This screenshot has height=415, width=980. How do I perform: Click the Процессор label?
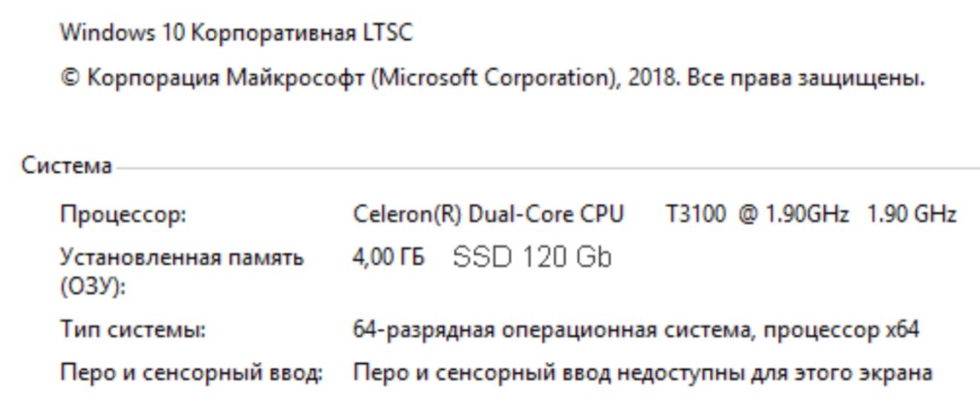123,215
